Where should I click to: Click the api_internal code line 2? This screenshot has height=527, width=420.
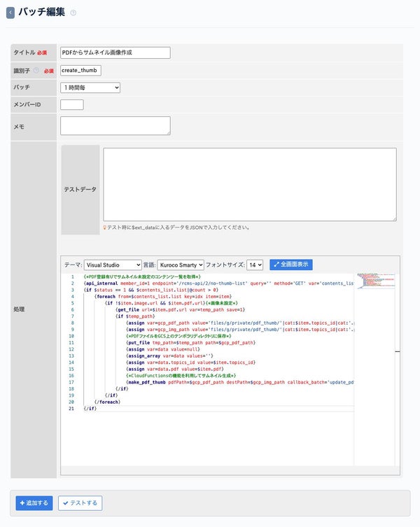[218, 283]
